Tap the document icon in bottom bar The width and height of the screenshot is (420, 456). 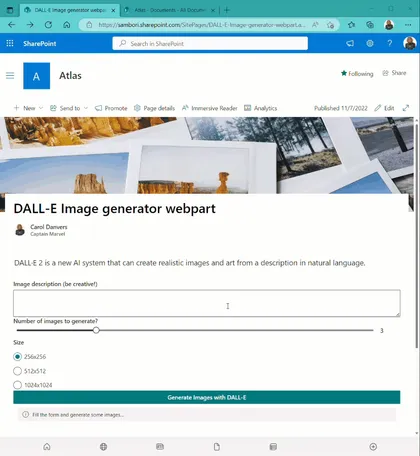click(217, 447)
